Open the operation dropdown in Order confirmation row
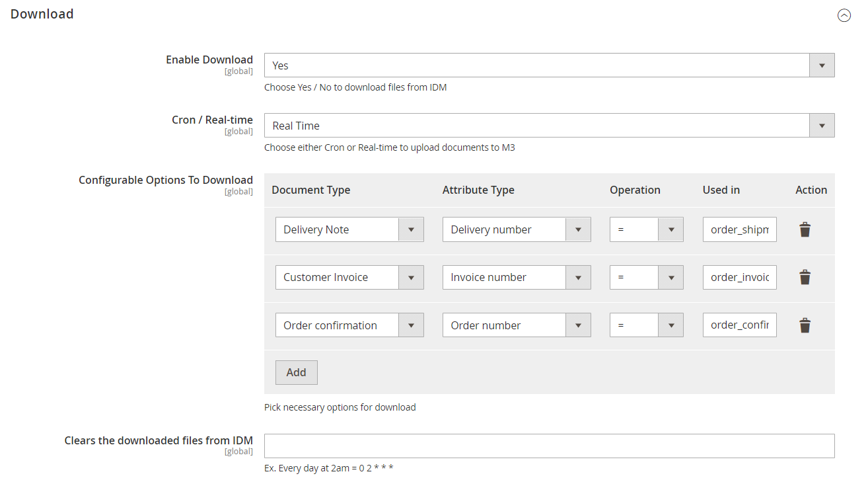 pos(646,325)
